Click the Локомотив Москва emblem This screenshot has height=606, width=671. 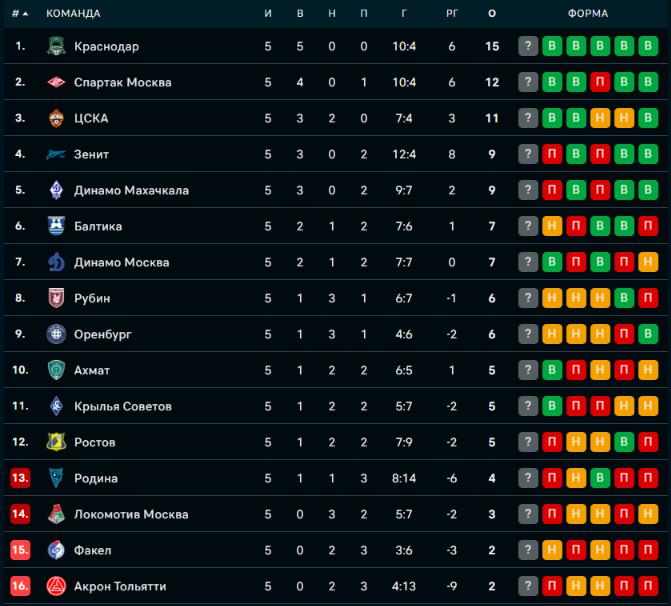point(56,514)
